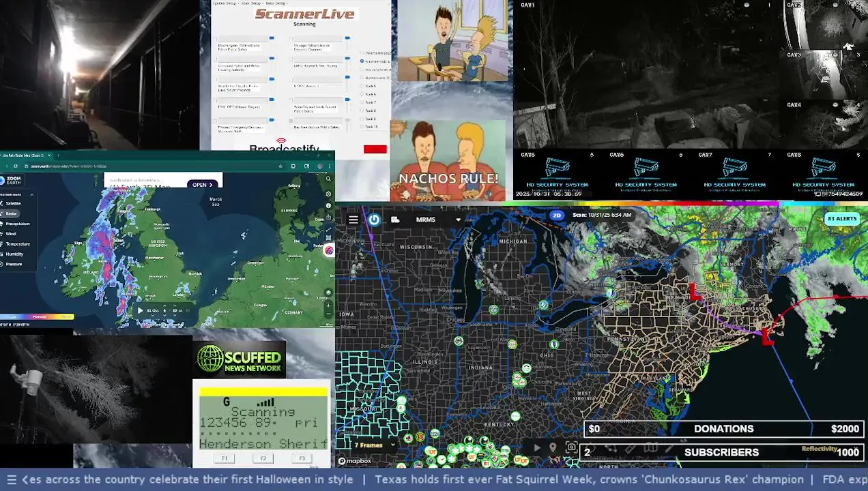Viewport: 868px width, 491px height.
Task: Select the Rank 5 radio button
Action: click(x=362, y=86)
